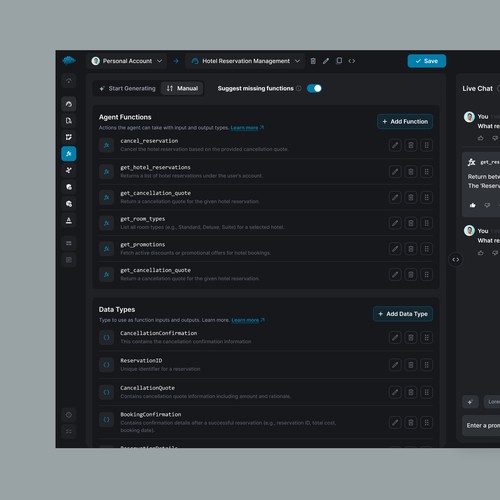The height and width of the screenshot is (500, 500).
Task: Focus the Enter a prompt chat field
Action: pyautogui.click(x=481, y=426)
